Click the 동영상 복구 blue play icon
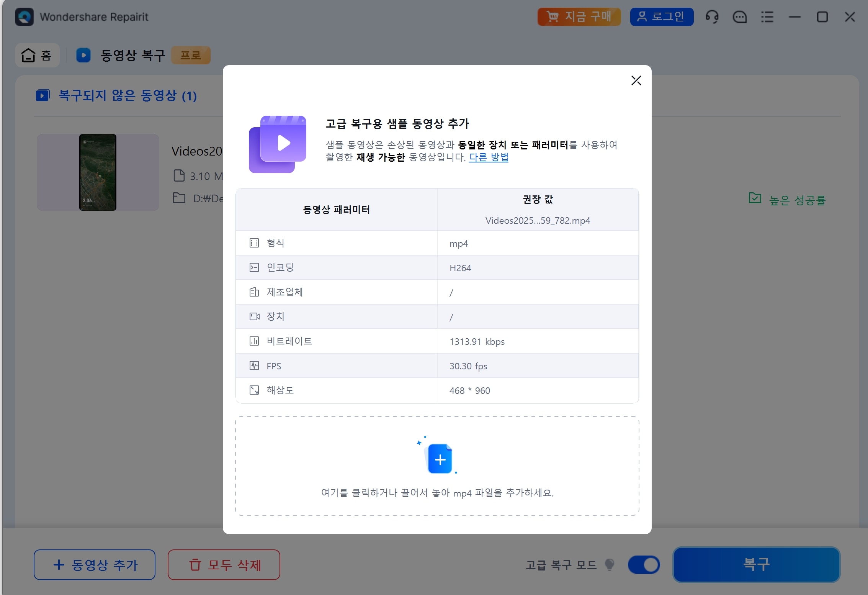Image resolution: width=868 pixels, height=595 pixels. pyautogui.click(x=83, y=55)
